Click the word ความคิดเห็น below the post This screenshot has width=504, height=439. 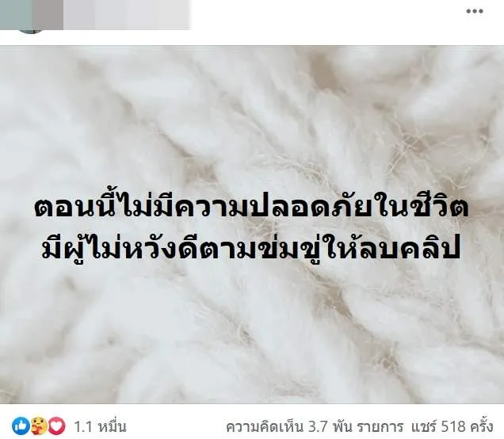(x=265, y=427)
